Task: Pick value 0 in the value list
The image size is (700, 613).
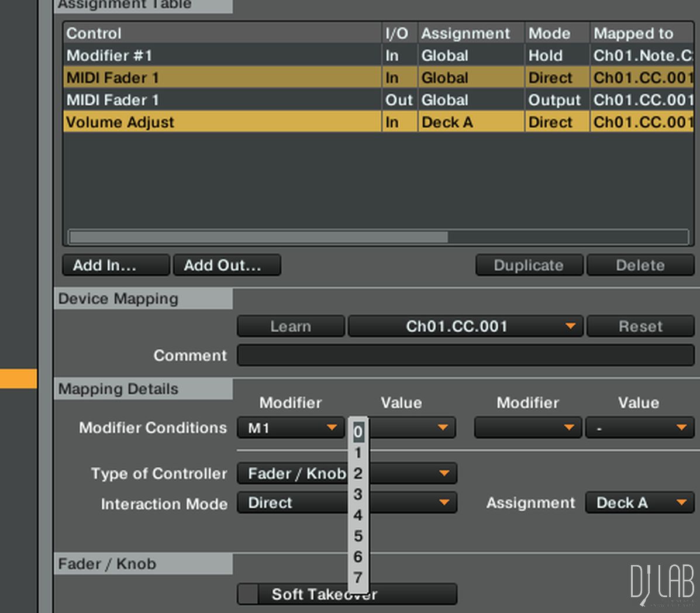Action: [358, 432]
